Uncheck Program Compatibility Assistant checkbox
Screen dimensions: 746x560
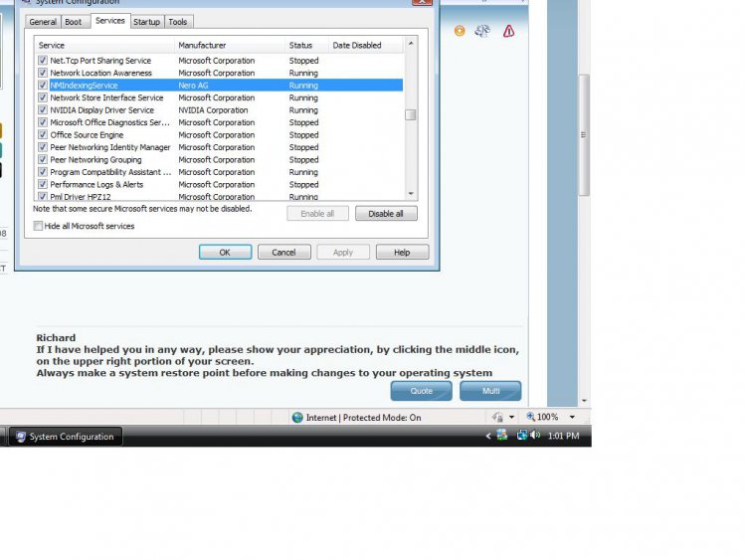[43, 172]
